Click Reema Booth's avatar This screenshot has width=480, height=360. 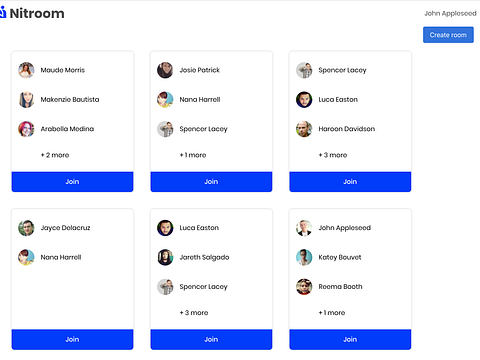point(304,287)
